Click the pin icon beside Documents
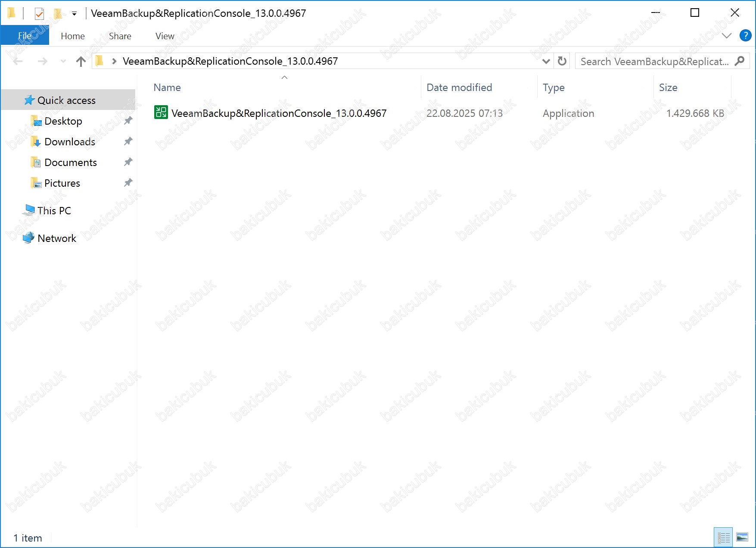756x548 pixels. click(128, 162)
